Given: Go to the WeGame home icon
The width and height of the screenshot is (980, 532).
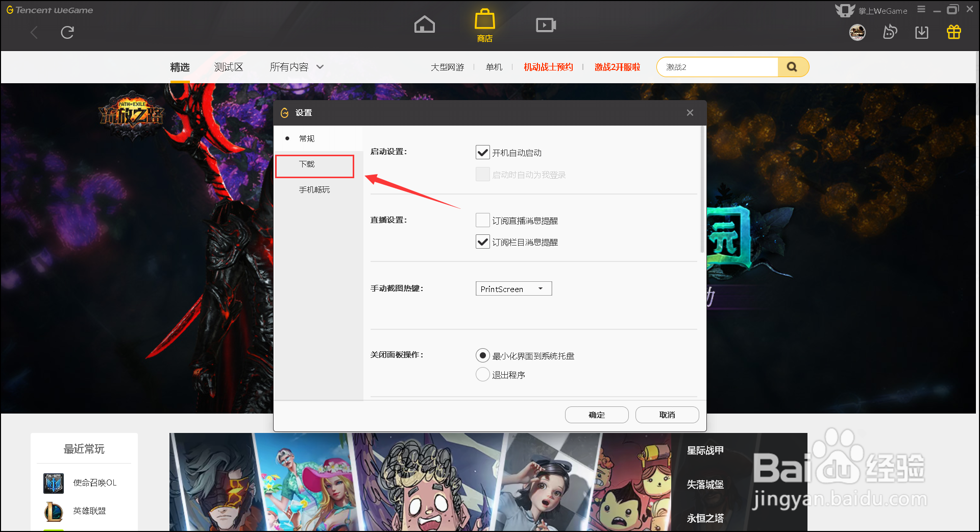Looking at the screenshot, I should click(424, 24).
